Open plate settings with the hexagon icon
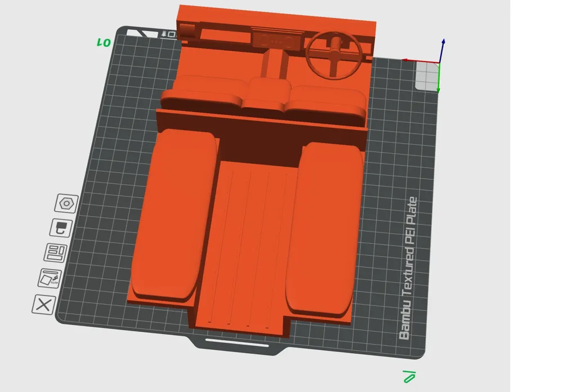 [x=66, y=203]
